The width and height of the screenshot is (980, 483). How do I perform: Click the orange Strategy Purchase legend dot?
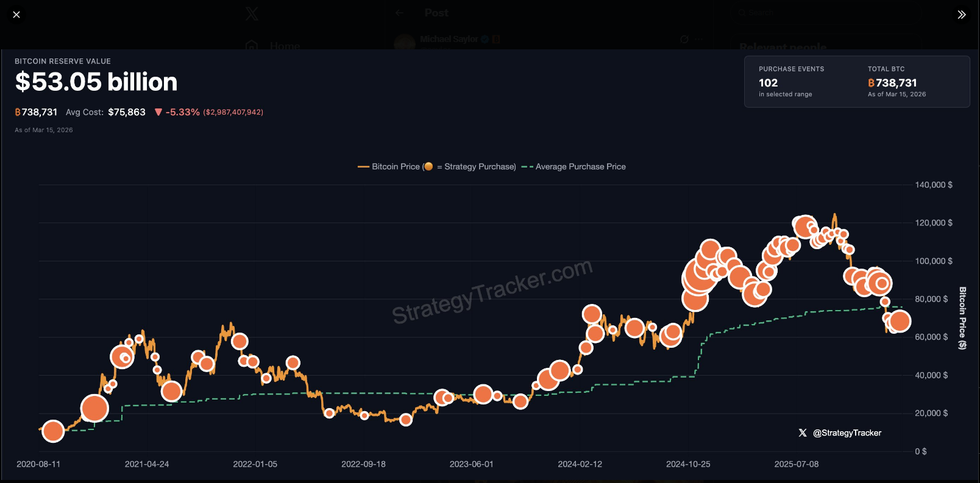click(428, 166)
